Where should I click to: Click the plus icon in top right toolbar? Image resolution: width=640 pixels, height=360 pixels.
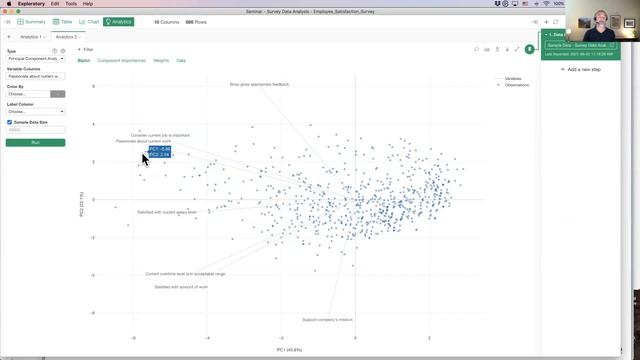click(x=546, y=22)
